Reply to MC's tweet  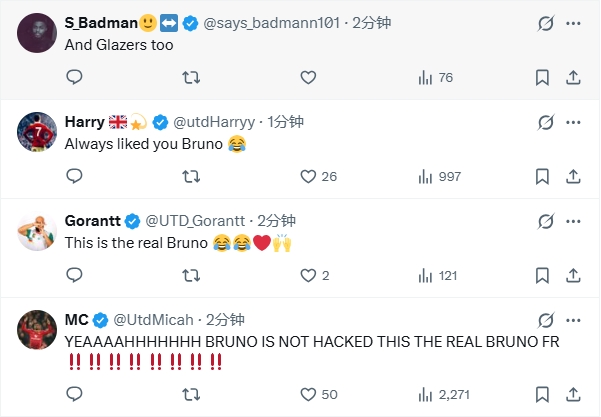click(74, 395)
